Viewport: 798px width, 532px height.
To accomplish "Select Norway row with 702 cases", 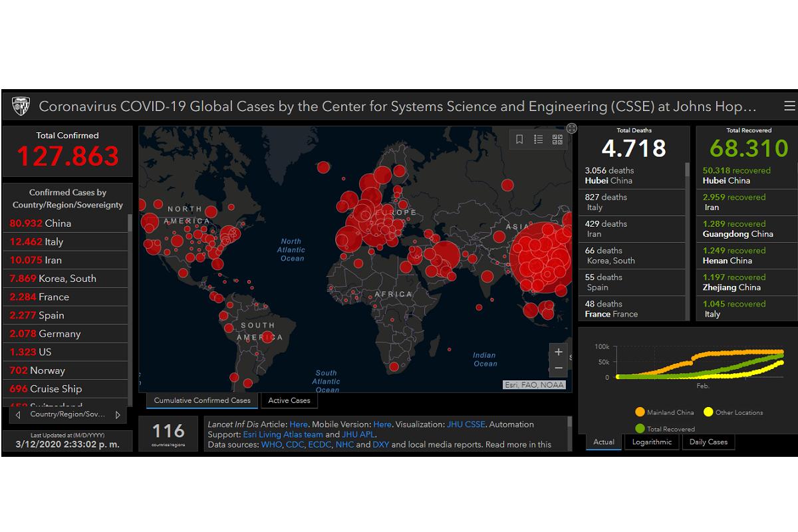I will click(65, 370).
